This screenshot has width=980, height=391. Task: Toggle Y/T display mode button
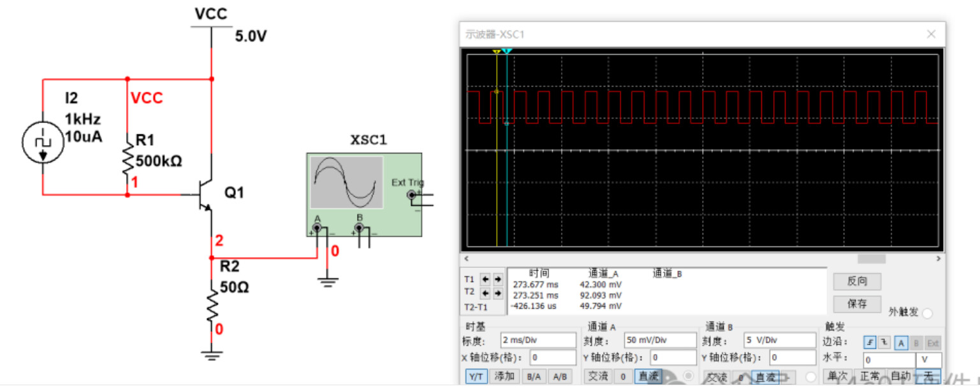[x=476, y=376]
